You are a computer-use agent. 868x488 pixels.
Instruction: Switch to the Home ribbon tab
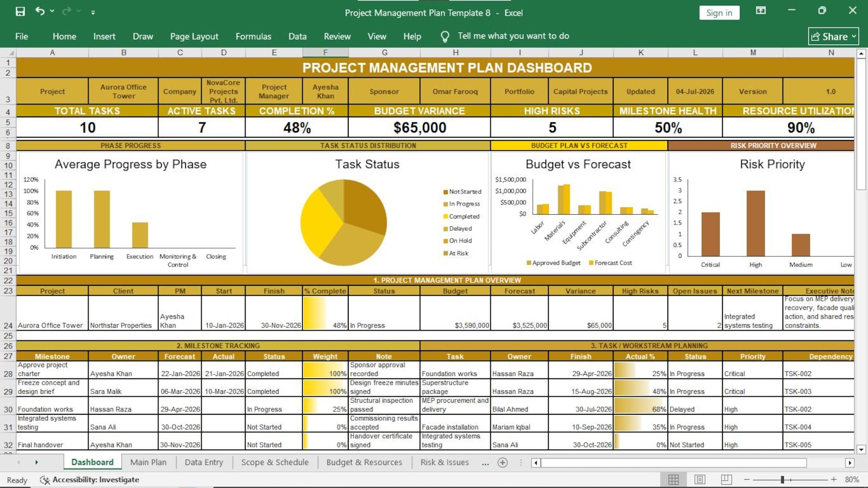[x=64, y=36]
